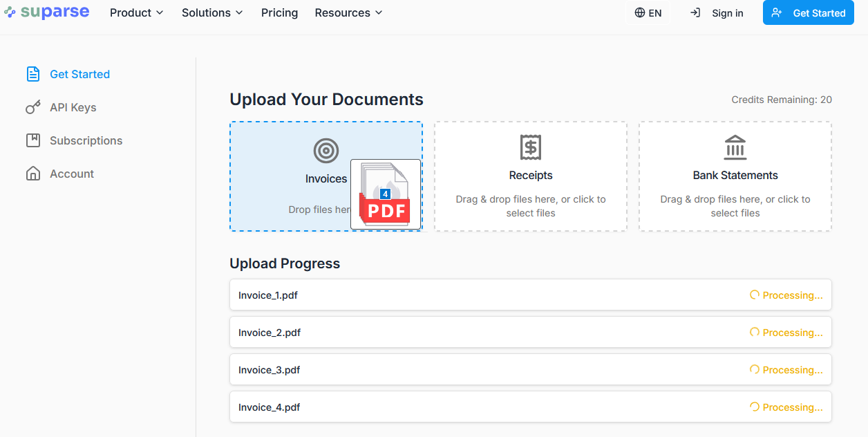Image resolution: width=868 pixels, height=437 pixels.
Task: Click the Get Started document icon in sidebar
Action: click(x=33, y=74)
